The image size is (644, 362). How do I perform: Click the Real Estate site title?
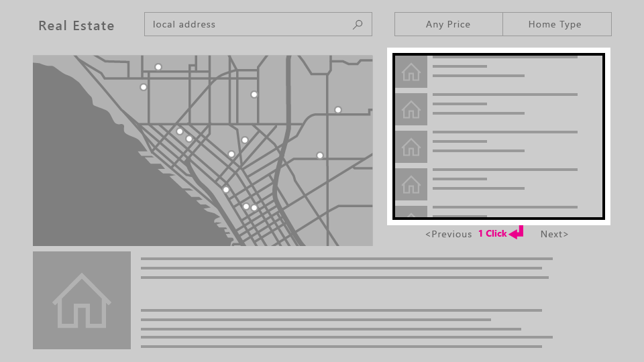pyautogui.click(x=76, y=25)
